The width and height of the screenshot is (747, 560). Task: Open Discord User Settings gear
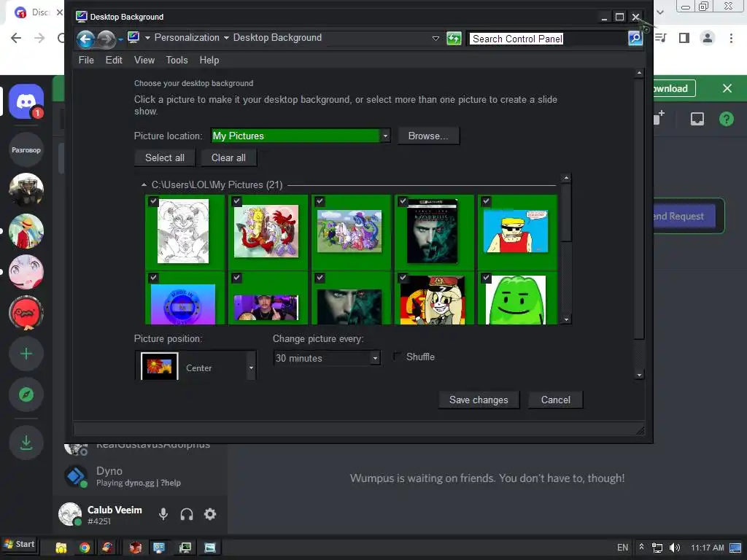tap(210, 514)
